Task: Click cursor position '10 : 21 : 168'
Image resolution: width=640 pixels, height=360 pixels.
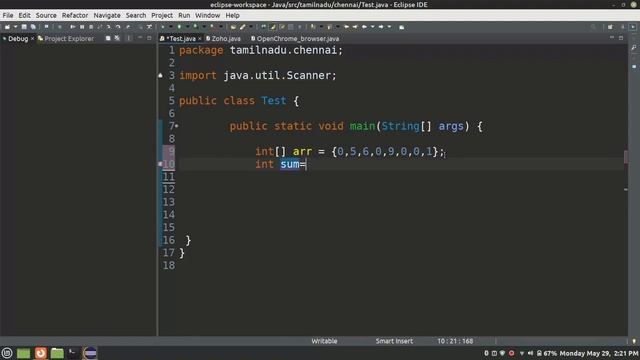Action: 455,341
